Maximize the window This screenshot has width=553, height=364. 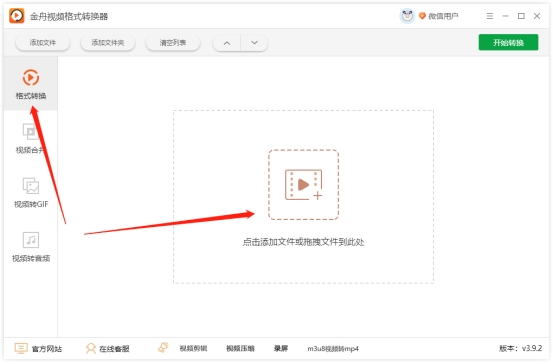click(521, 16)
